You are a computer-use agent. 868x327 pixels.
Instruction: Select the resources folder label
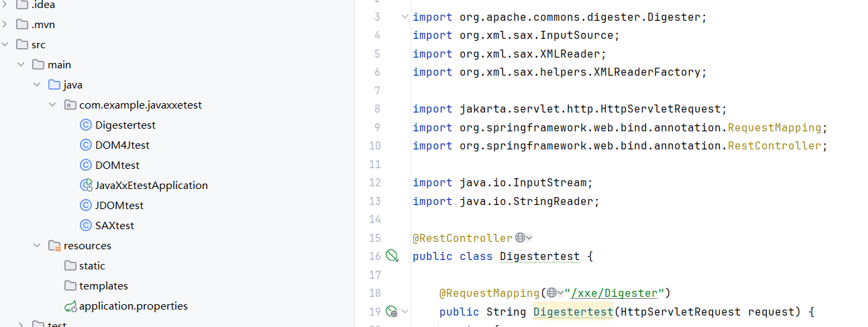tap(87, 245)
